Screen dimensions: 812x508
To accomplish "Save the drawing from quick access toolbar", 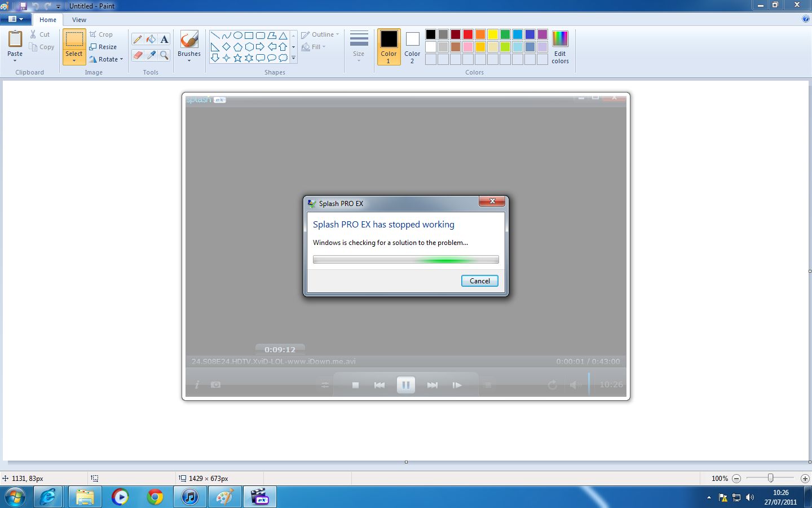I will pyautogui.click(x=23, y=6).
